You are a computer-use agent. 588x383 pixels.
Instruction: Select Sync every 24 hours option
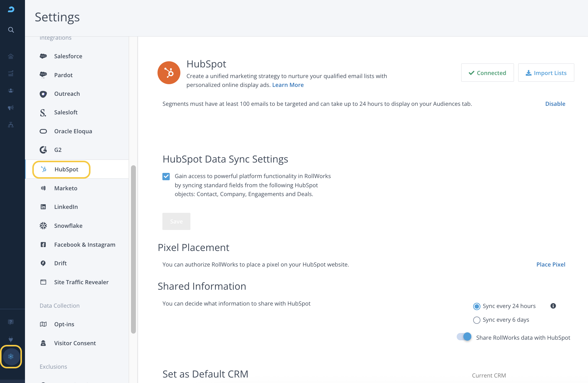(477, 306)
